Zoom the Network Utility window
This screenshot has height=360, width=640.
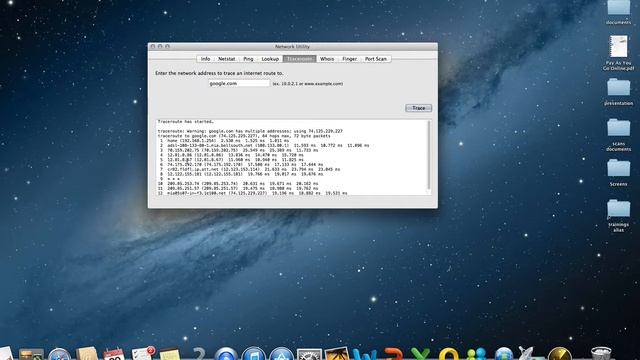click(167, 47)
